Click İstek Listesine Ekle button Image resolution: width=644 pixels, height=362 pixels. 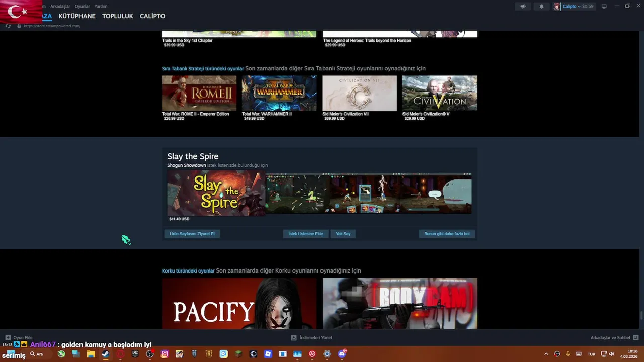point(305,234)
